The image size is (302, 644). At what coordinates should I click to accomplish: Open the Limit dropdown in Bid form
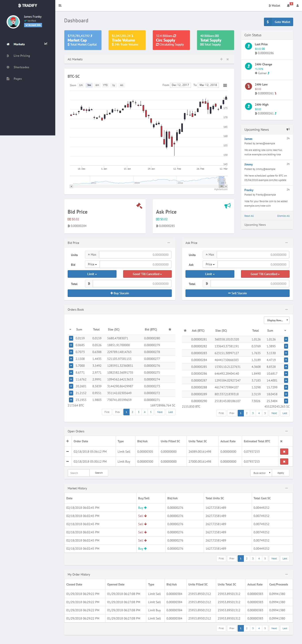click(92, 274)
